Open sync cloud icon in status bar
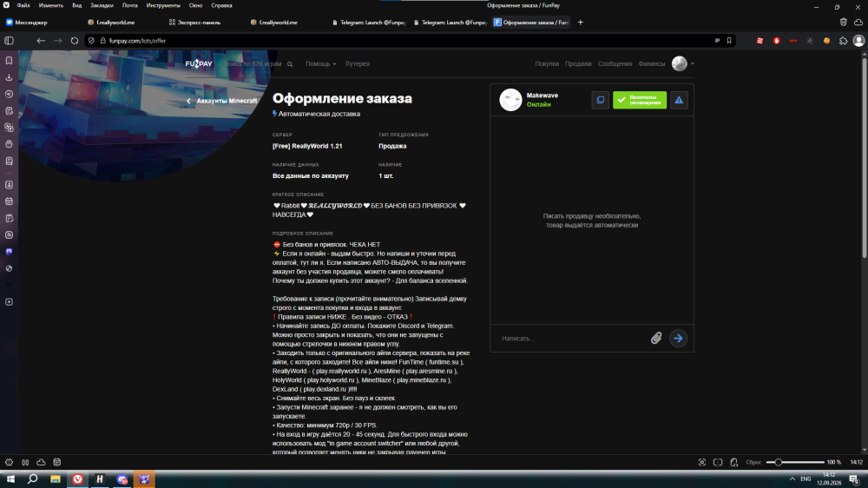The width and height of the screenshot is (868, 488). pyautogui.click(x=41, y=463)
